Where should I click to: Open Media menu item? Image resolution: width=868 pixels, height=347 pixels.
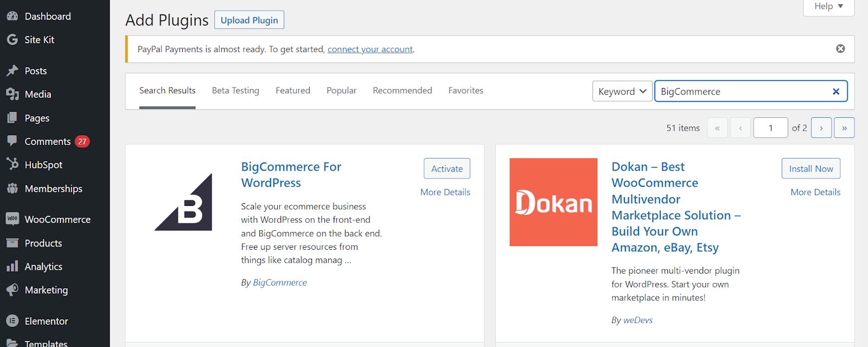click(38, 94)
